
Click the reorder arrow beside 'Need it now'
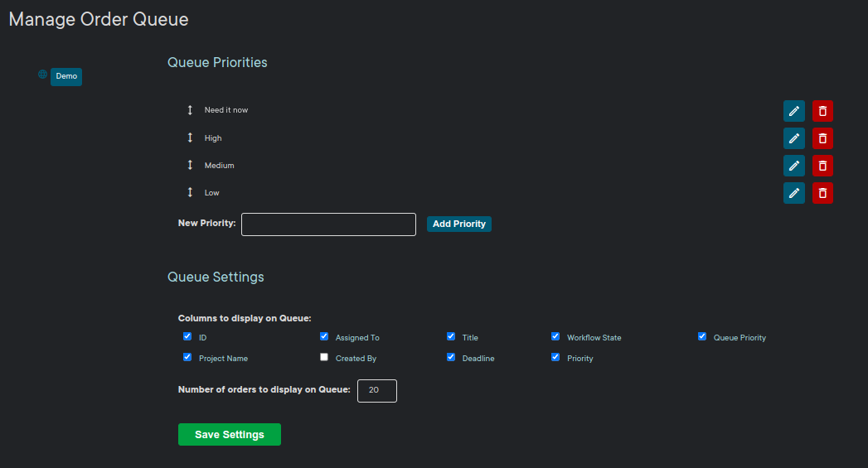coord(189,110)
